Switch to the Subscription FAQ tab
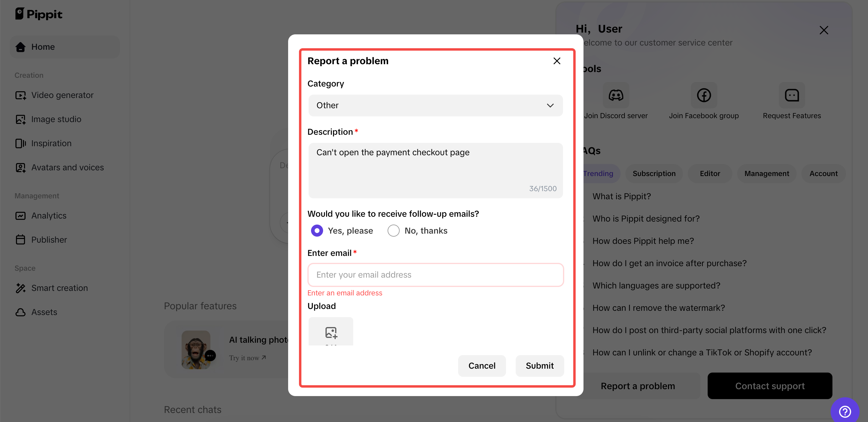This screenshot has width=868, height=422. pyautogui.click(x=654, y=174)
